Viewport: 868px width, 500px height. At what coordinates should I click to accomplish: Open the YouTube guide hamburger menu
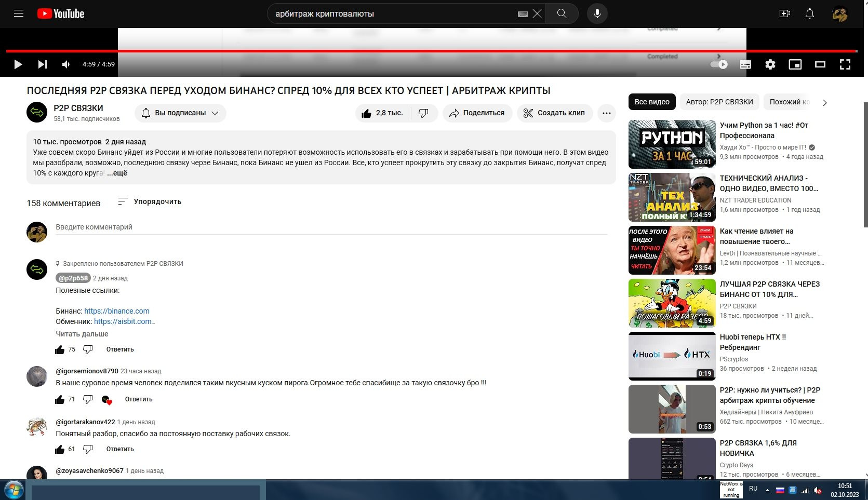pos(19,13)
